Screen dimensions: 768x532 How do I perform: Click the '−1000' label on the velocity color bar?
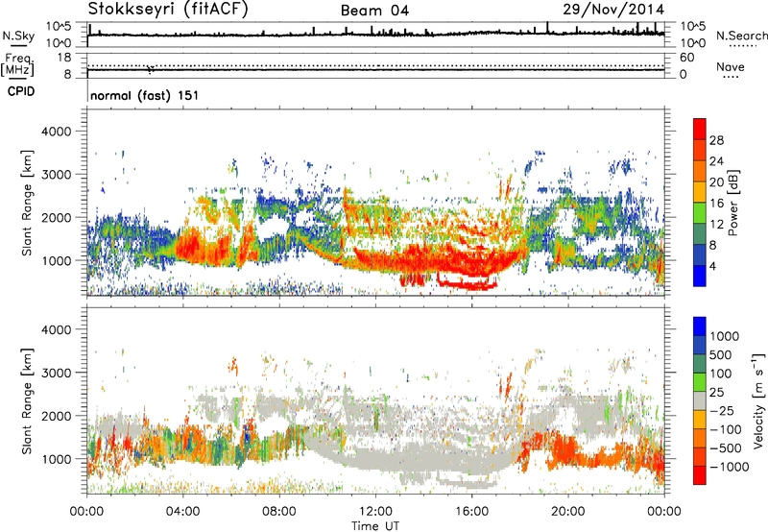pyautogui.click(x=730, y=467)
